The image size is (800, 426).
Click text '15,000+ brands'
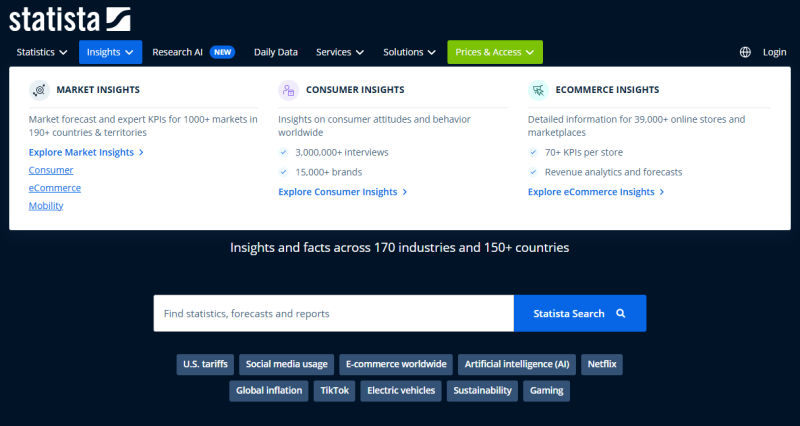pos(329,172)
